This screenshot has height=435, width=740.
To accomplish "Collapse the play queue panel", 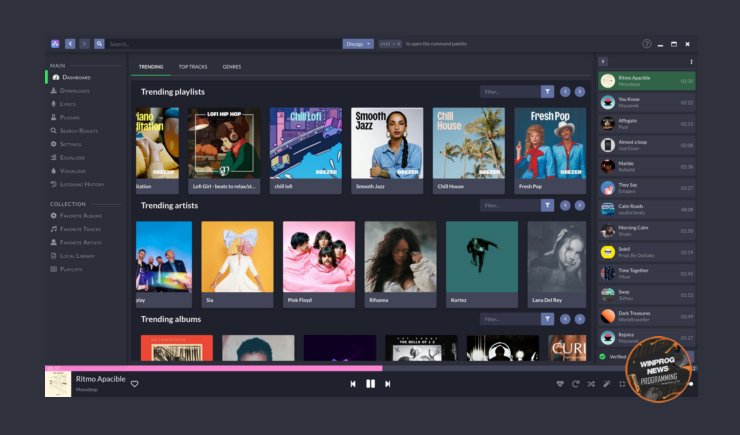I will click(603, 62).
